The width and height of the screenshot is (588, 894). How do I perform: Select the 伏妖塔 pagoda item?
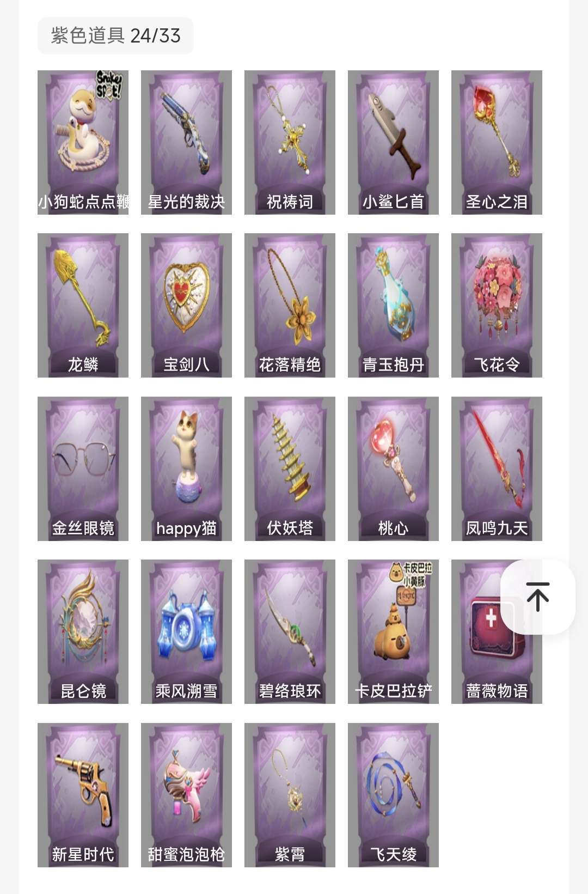coord(290,469)
